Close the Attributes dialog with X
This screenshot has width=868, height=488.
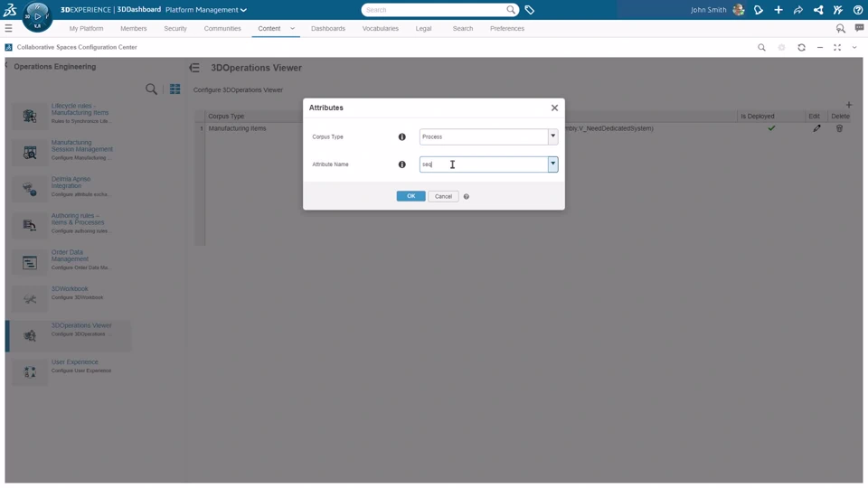554,108
